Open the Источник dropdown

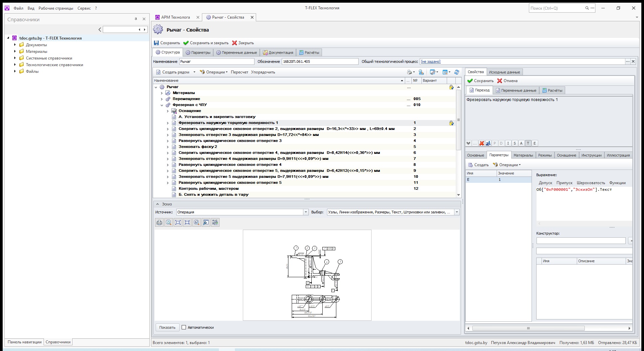pyautogui.click(x=305, y=212)
